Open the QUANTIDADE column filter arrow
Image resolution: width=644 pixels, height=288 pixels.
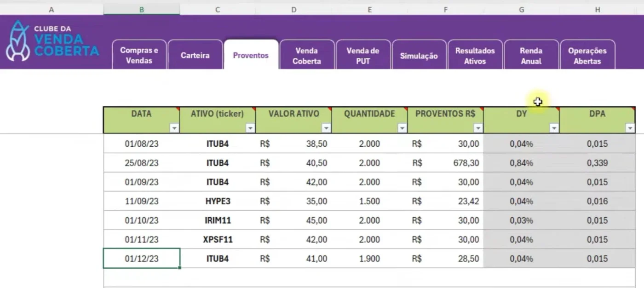tap(402, 128)
